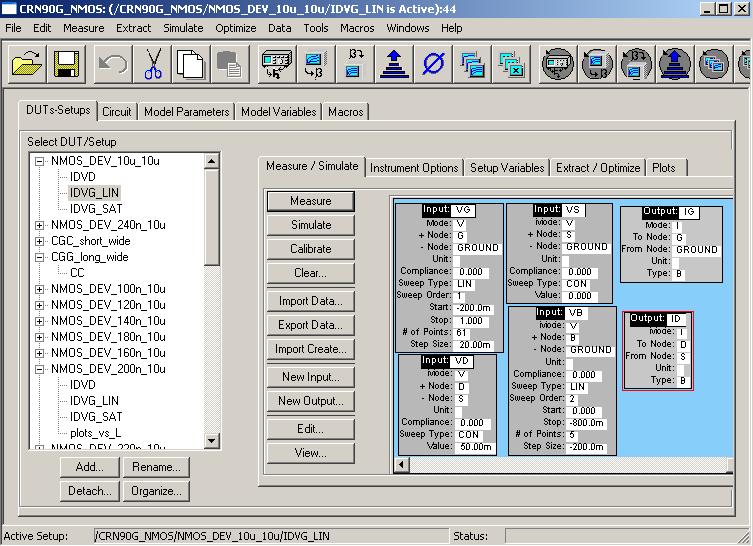Expand the NMOS_DEV_160n_10u tree node
Image resolution: width=753 pixels, height=546 pixels.
point(40,353)
